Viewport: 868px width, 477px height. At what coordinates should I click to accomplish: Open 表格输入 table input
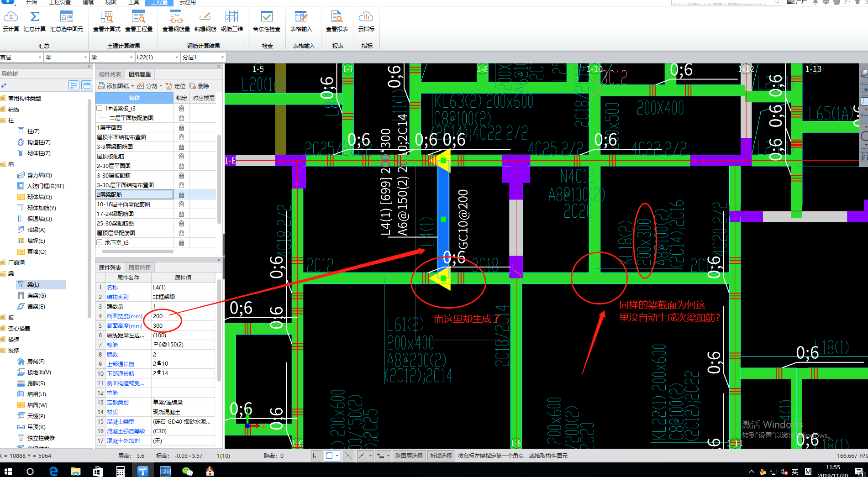pyautogui.click(x=301, y=21)
